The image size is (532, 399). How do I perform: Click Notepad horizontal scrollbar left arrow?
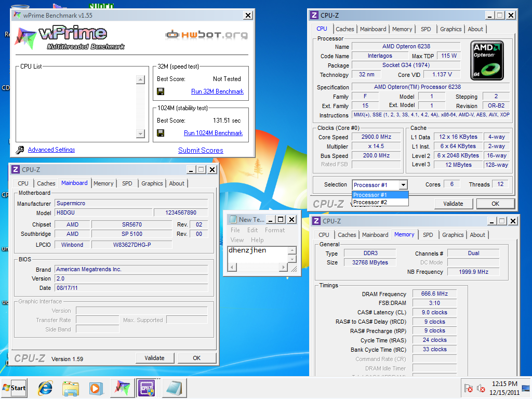pos(232,268)
